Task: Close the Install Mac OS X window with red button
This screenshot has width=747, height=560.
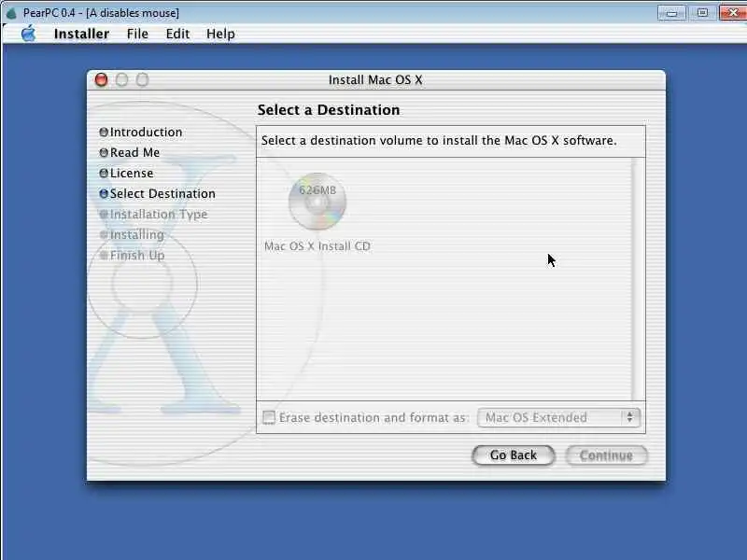Action: click(x=101, y=79)
